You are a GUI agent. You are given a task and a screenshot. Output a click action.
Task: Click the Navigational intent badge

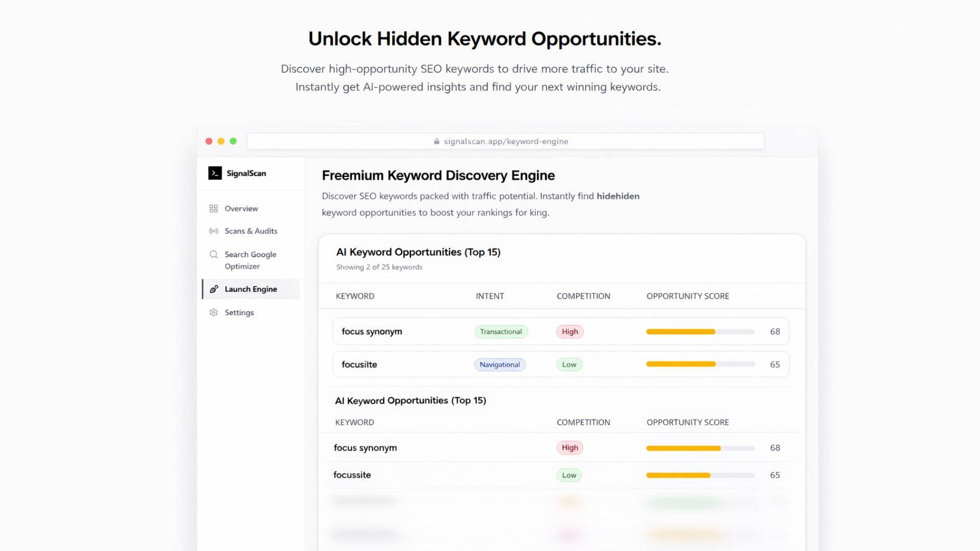500,365
